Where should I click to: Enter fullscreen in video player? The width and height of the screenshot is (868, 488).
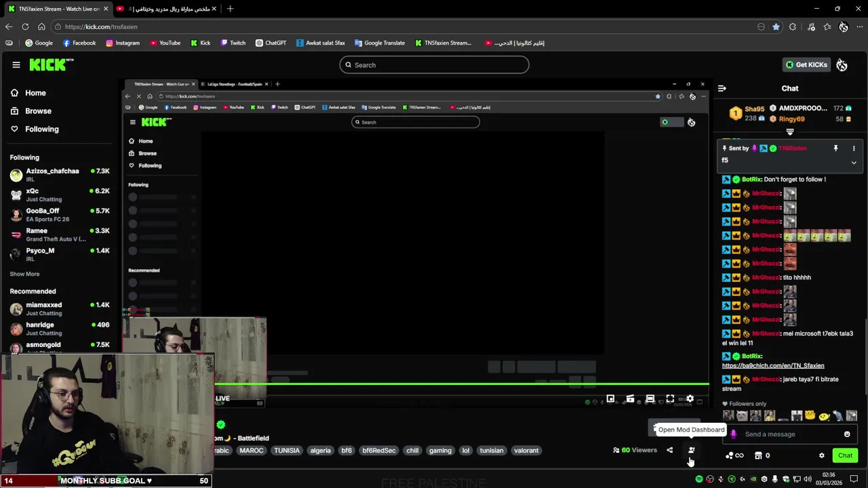click(670, 399)
